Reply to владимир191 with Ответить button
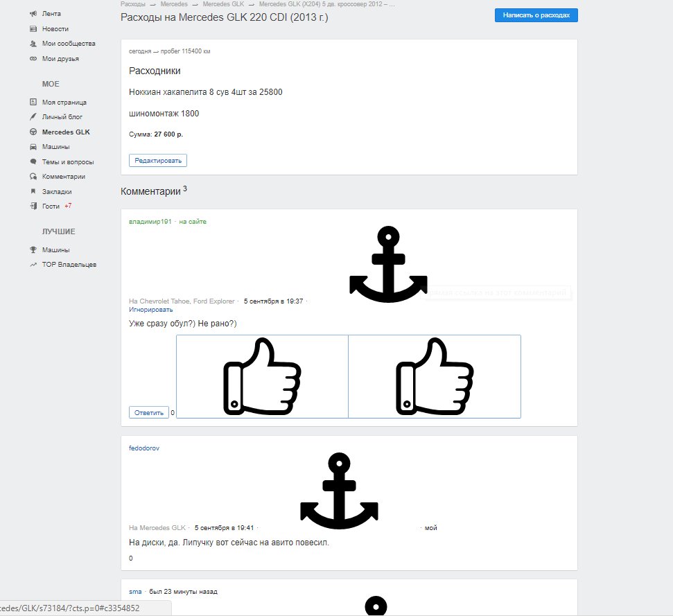The image size is (673, 616). point(149,413)
